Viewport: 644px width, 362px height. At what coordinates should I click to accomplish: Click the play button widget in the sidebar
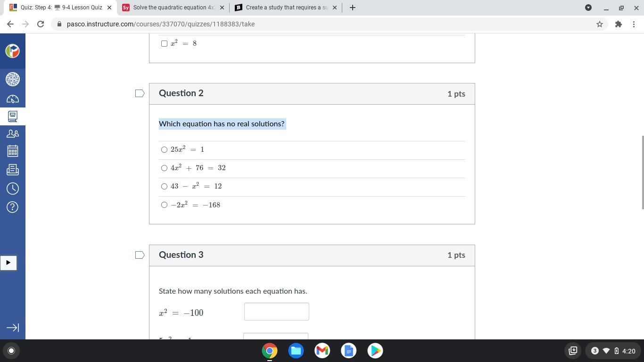coord(8,263)
